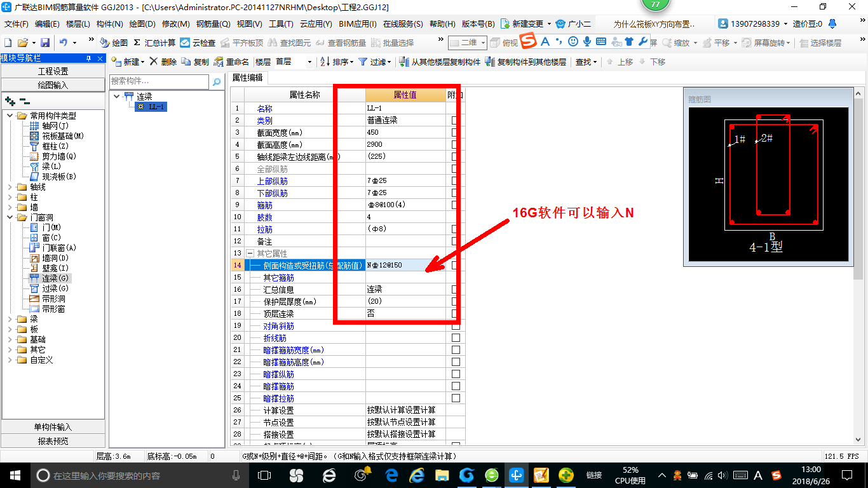
Task: Click the 单构件输入 button
Action: click(x=53, y=427)
